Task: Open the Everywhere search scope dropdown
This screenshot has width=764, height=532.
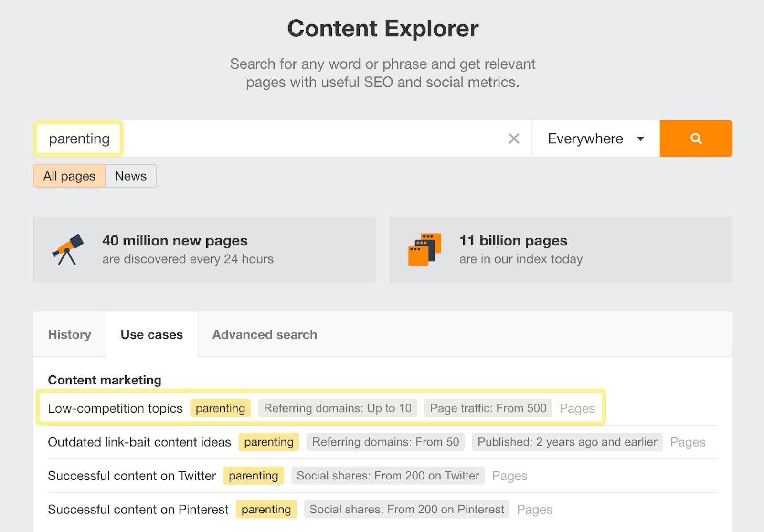Action: pos(585,138)
